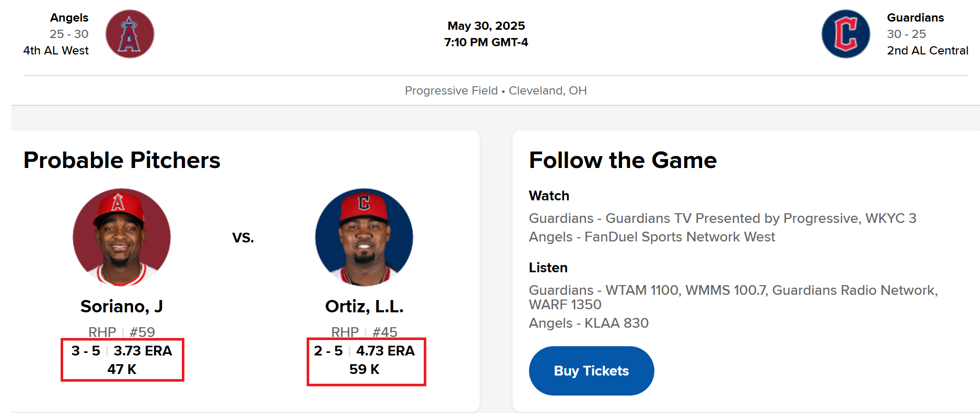980x413 pixels.
Task: Click Ortiz's 4.73 ERA stat
Action: pyautogui.click(x=385, y=351)
